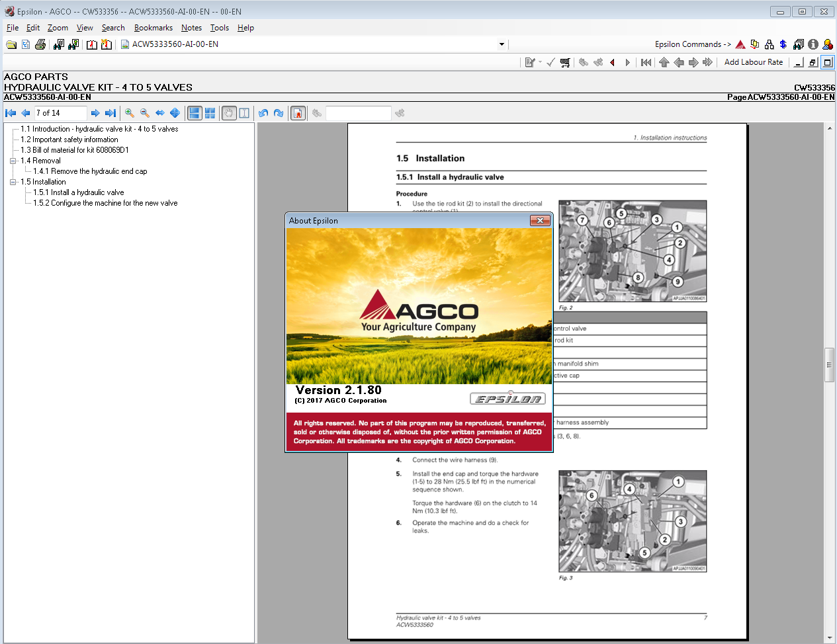
Task: Click the new bookmark star-book icon
Action: (106, 44)
